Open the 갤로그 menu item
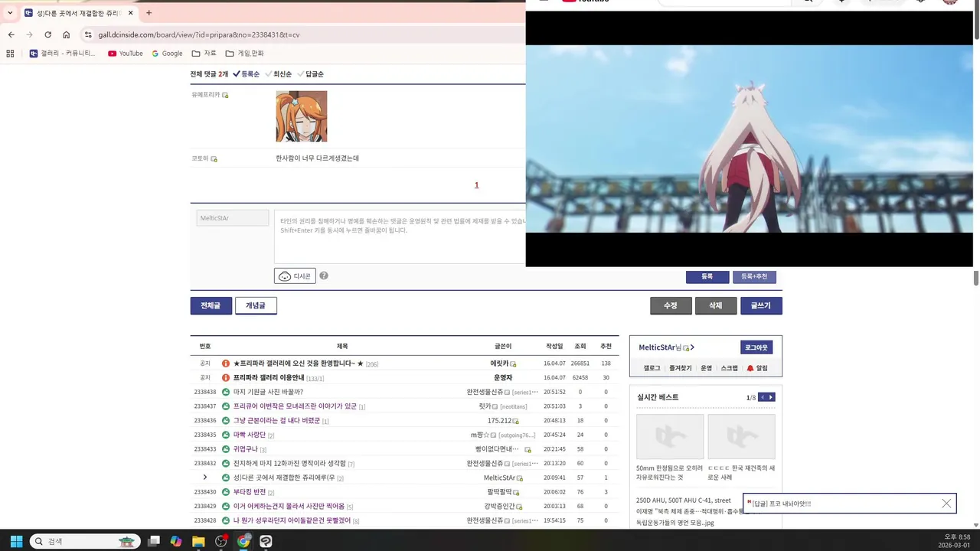This screenshot has width=980, height=551. pos(652,368)
